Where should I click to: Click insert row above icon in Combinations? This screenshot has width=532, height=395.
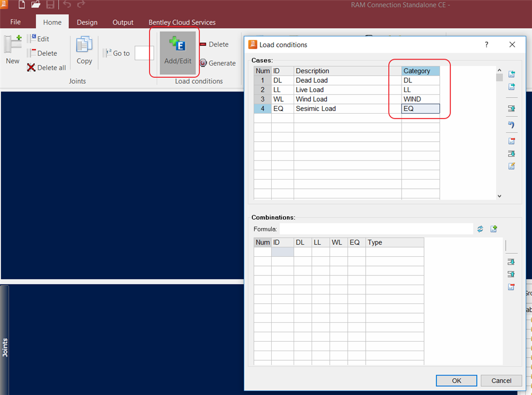512,274
